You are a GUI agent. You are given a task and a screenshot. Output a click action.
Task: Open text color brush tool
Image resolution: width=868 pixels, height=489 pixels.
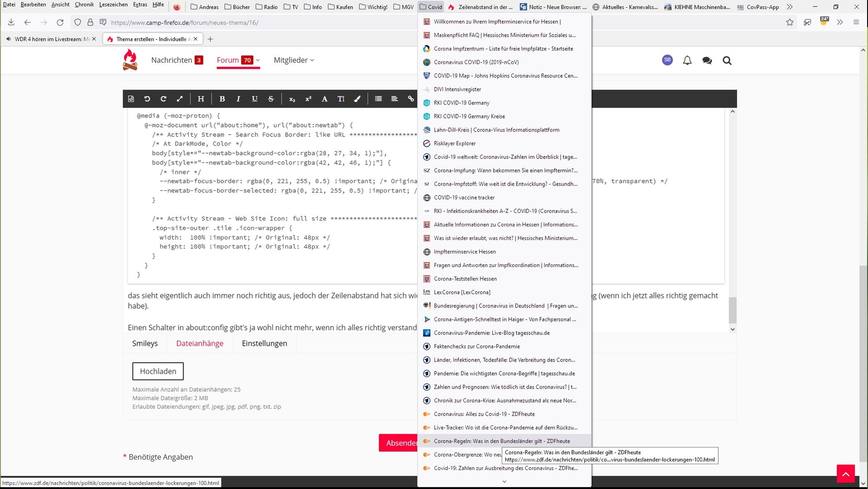point(357,99)
